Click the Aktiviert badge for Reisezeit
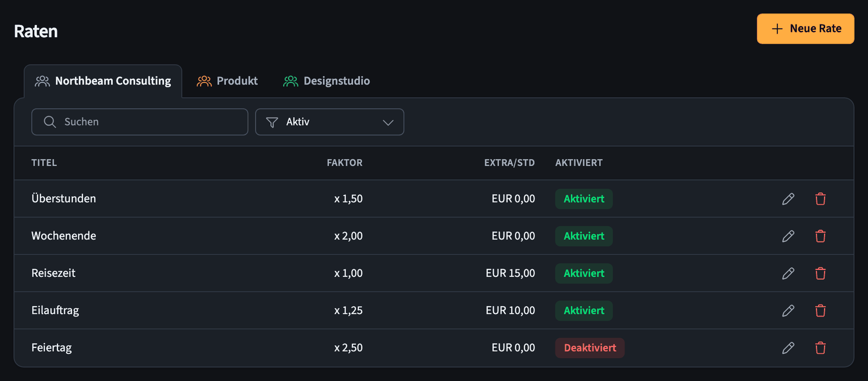The height and width of the screenshot is (381, 868). 584,274
